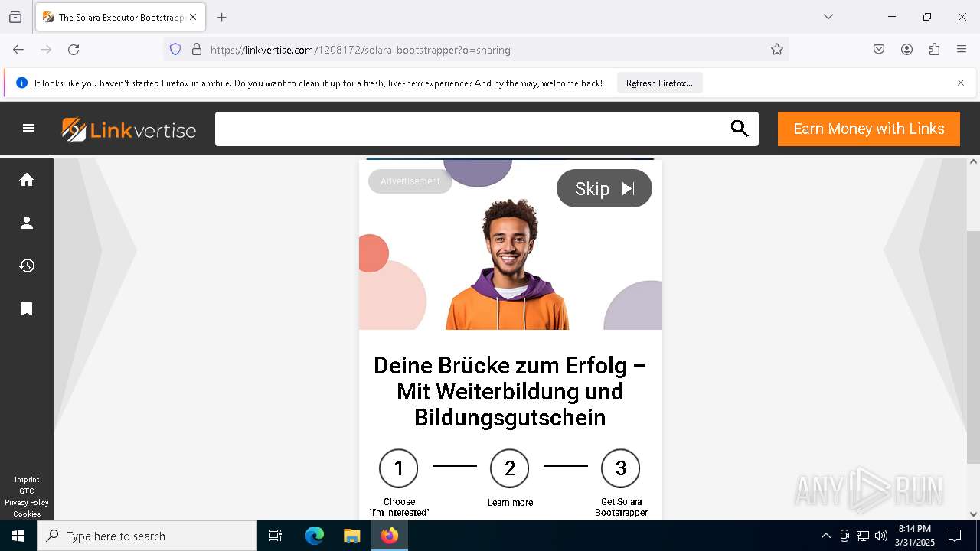This screenshot has width=980, height=551.
Task: Expand the list all tabs dropdown
Action: click(828, 17)
